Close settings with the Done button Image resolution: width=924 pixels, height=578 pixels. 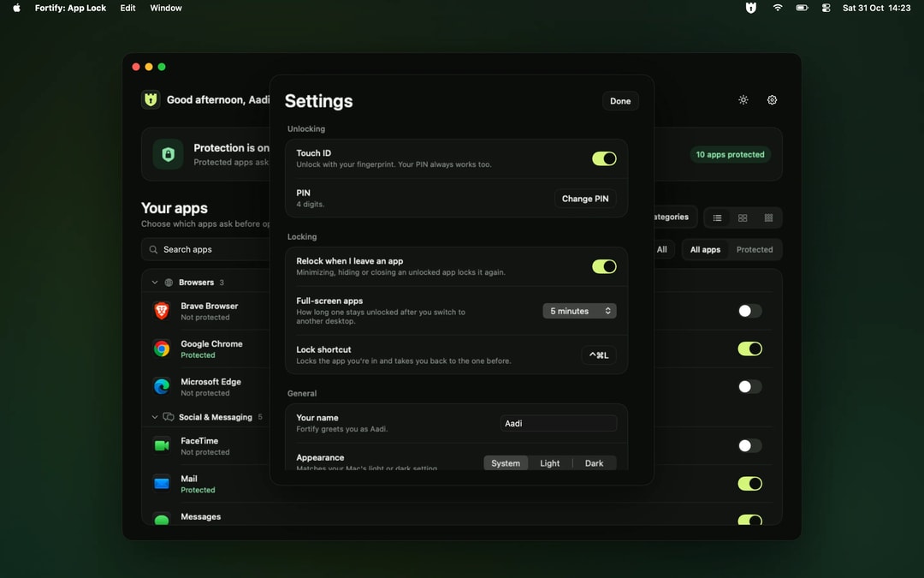620,101
